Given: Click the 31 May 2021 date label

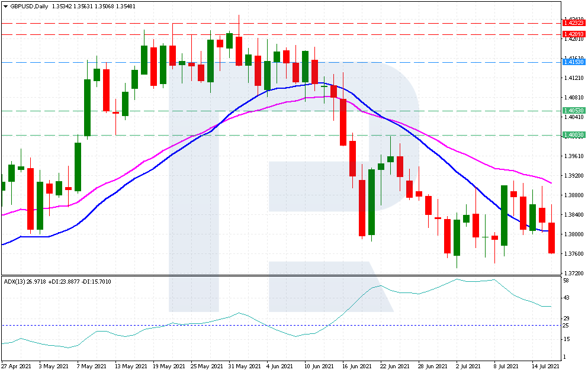Looking at the screenshot, I should [x=243, y=367].
